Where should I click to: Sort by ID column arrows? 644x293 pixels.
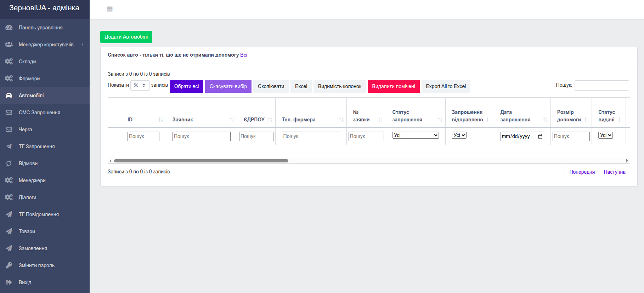click(x=161, y=120)
